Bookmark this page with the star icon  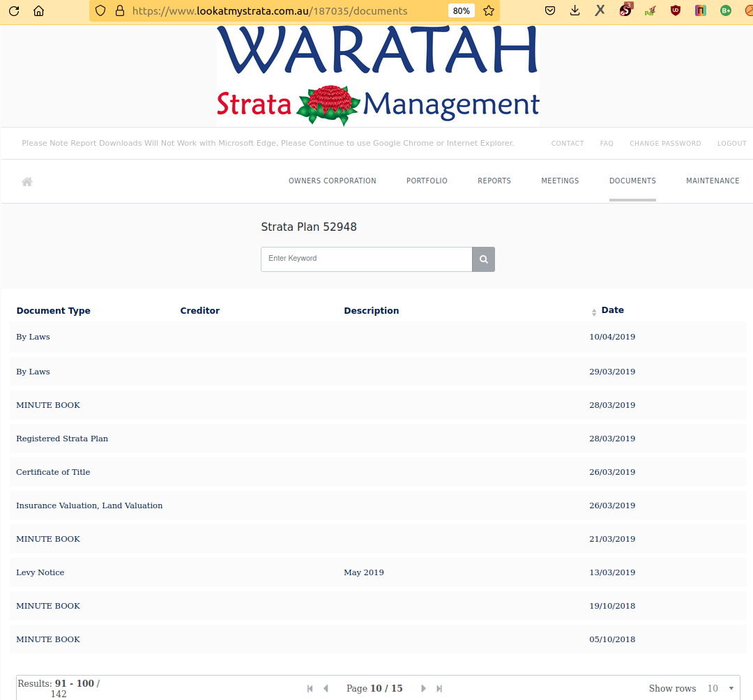[489, 10]
